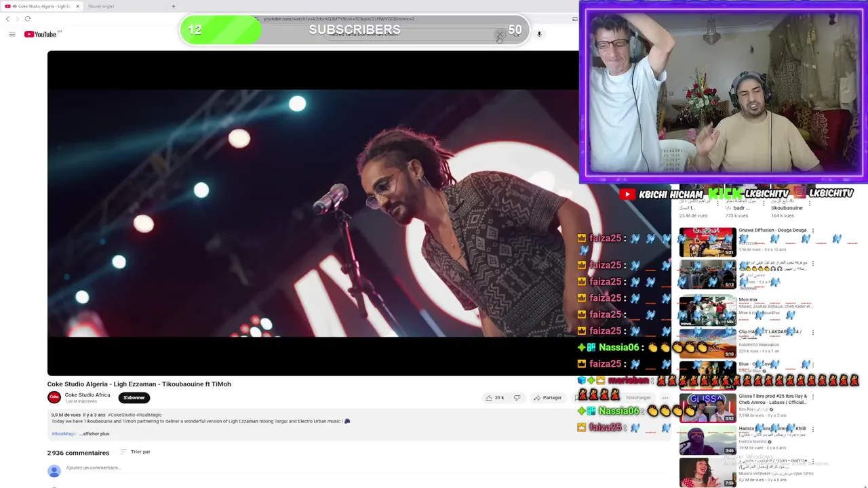Open options for the 5:13 Nouveau video

point(813,264)
